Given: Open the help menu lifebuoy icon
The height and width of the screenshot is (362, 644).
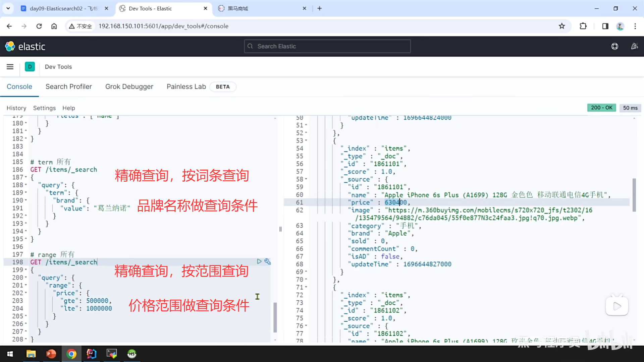Looking at the screenshot, I should pyautogui.click(x=614, y=46).
